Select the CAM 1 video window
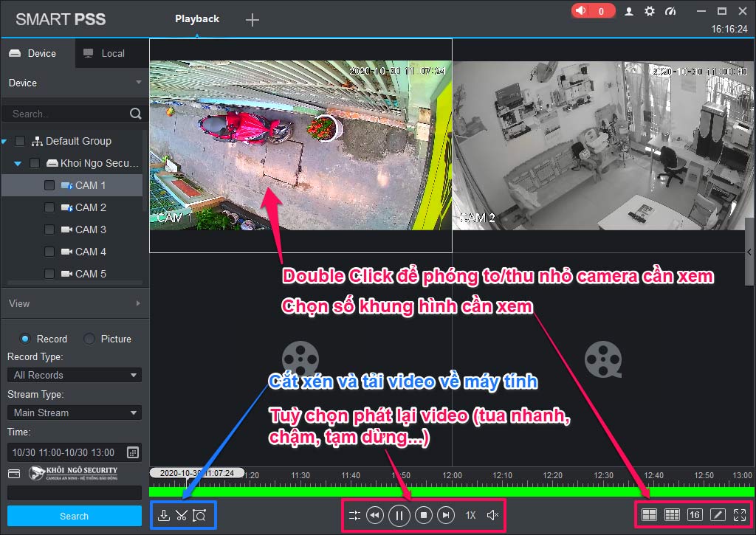Viewport: 756px width, 535px height. click(301, 145)
